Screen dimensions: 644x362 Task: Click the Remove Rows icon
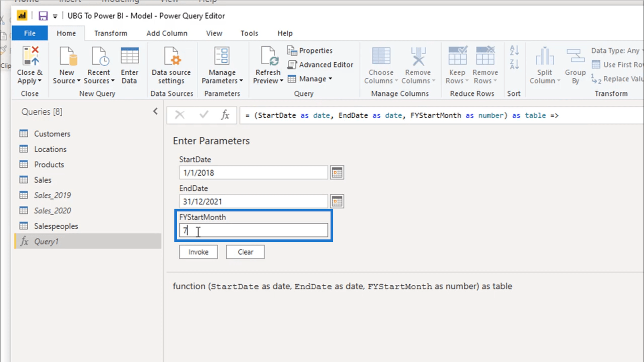(x=485, y=56)
